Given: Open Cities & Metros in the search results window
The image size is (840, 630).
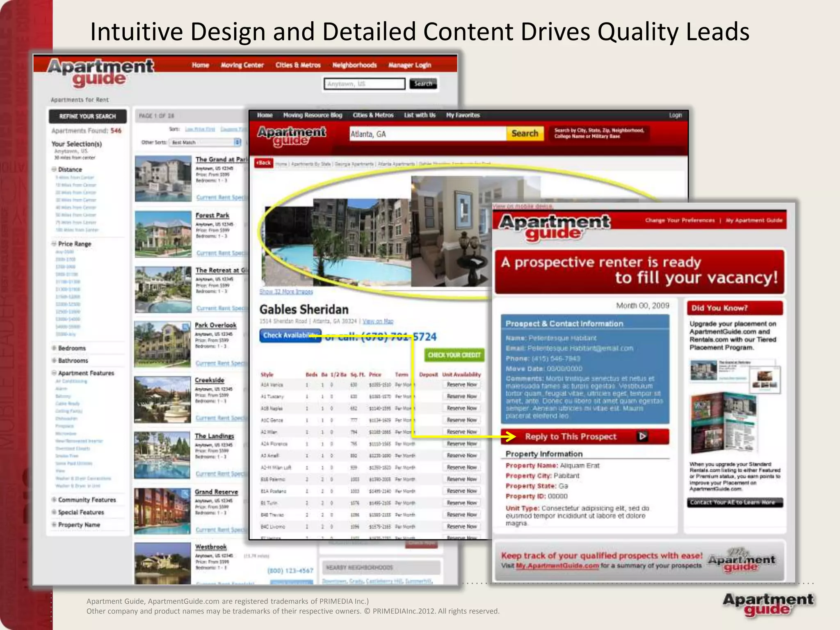Looking at the screenshot, I should [x=298, y=65].
